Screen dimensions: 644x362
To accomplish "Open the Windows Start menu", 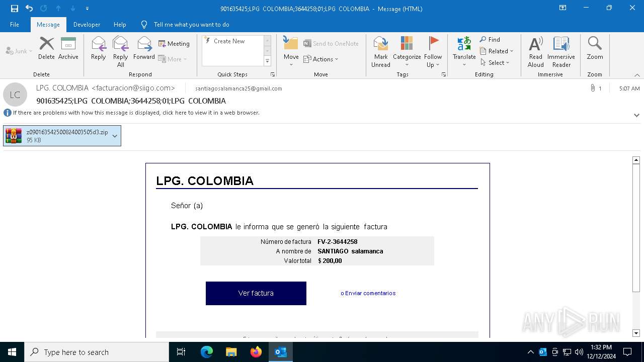I will pos(12,352).
